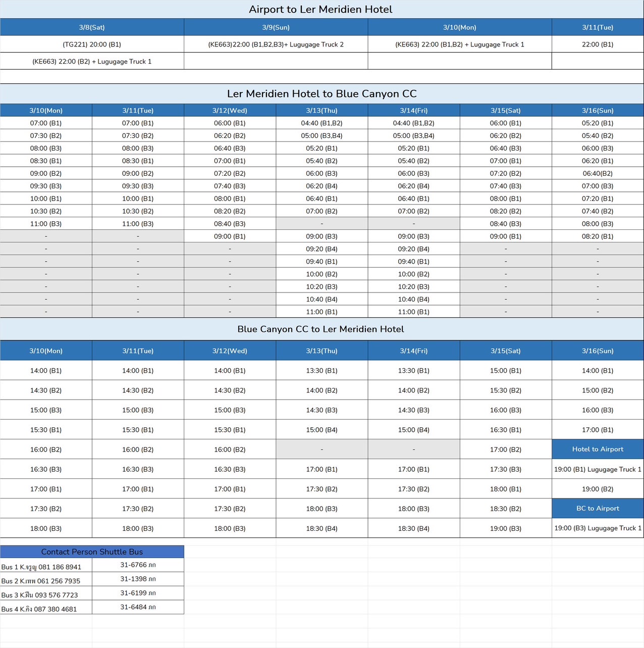Viewport: 644px width, 648px height.
Task: Select "14:00 (B1)" in the 3/16(Sun) column
Action: 598,371
